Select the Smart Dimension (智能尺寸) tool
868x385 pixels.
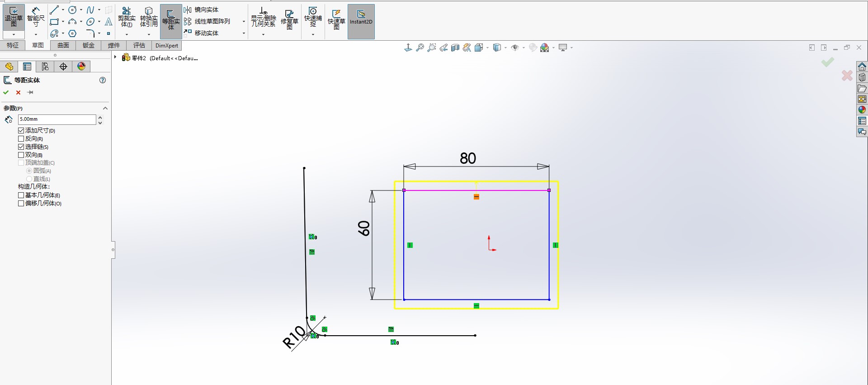click(x=36, y=17)
